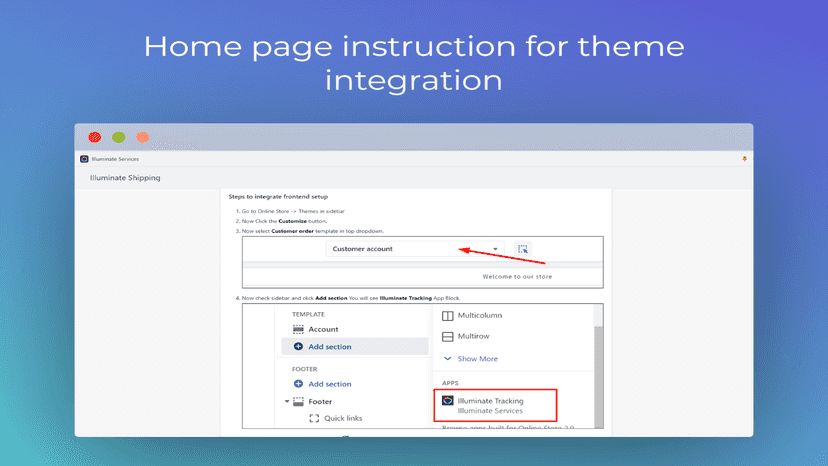Click Add section link under FOOTER
Image resolution: width=828 pixels, height=466 pixels.
pos(330,384)
